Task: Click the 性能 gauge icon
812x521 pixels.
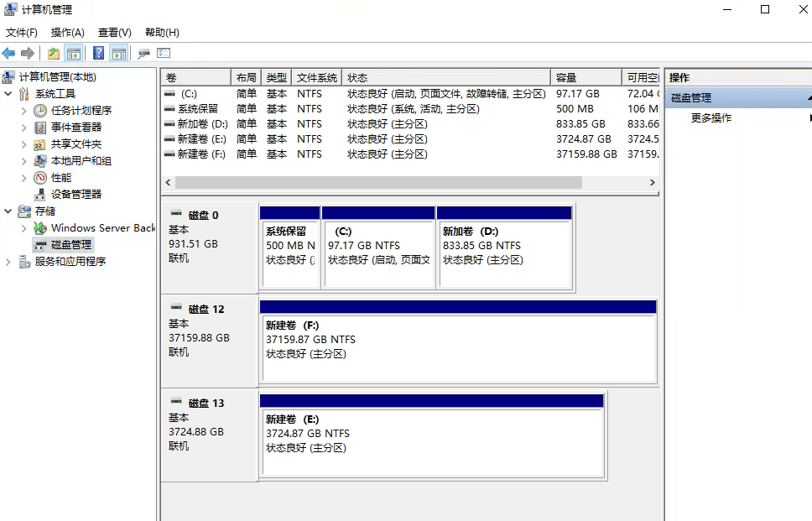Action: [40, 178]
